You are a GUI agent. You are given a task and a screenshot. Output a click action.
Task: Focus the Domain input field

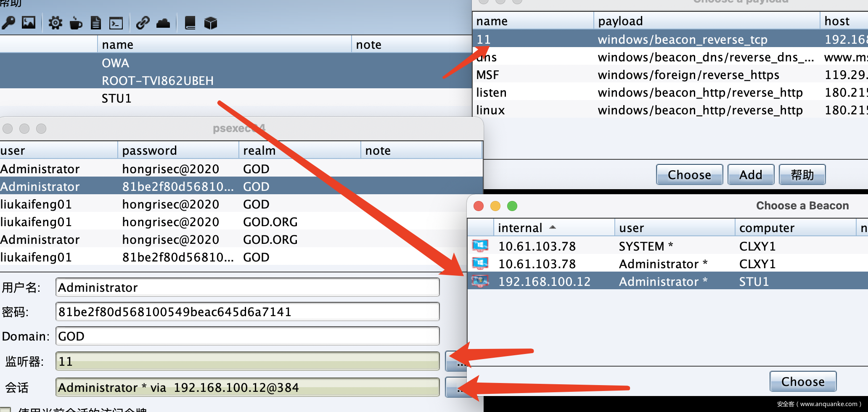[247, 336]
